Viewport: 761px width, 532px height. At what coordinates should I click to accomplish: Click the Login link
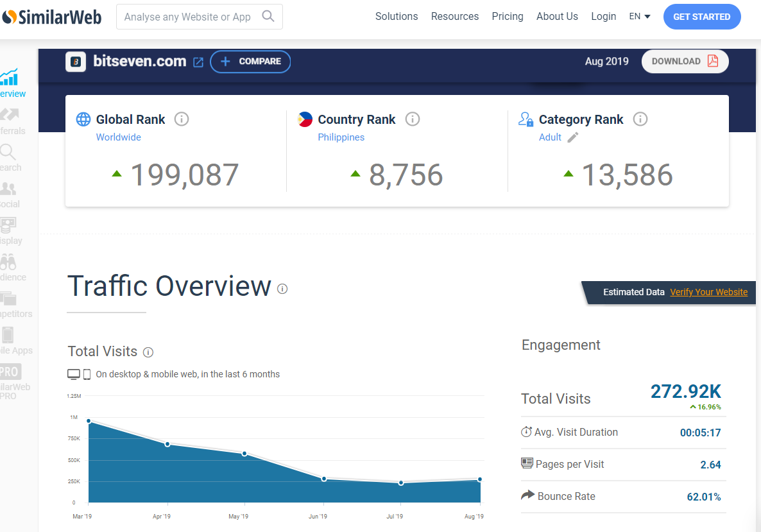pyautogui.click(x=604, y=17)
